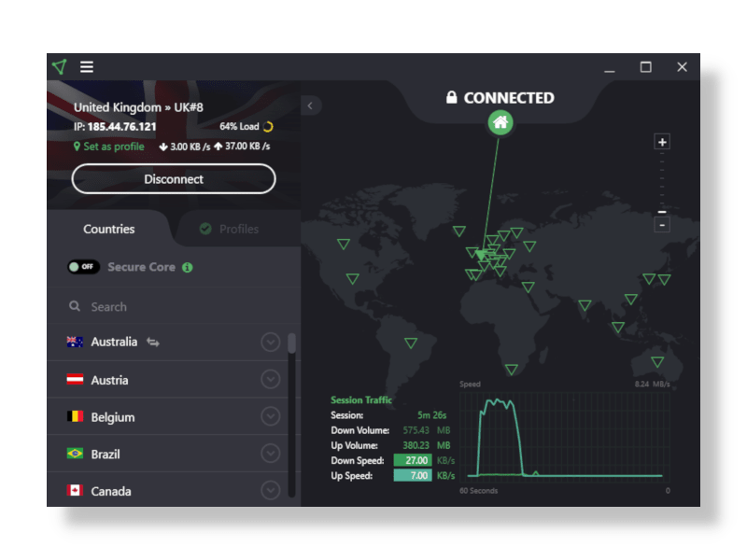Click the search magnifier icon
This screenshot has height=560, width=747.
click(x=75, y=306)
